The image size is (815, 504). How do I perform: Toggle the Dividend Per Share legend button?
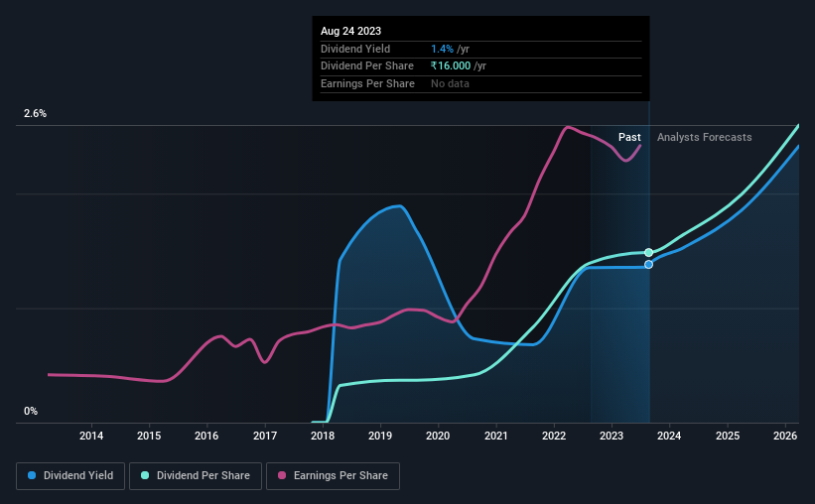click(x=196, y=476)
